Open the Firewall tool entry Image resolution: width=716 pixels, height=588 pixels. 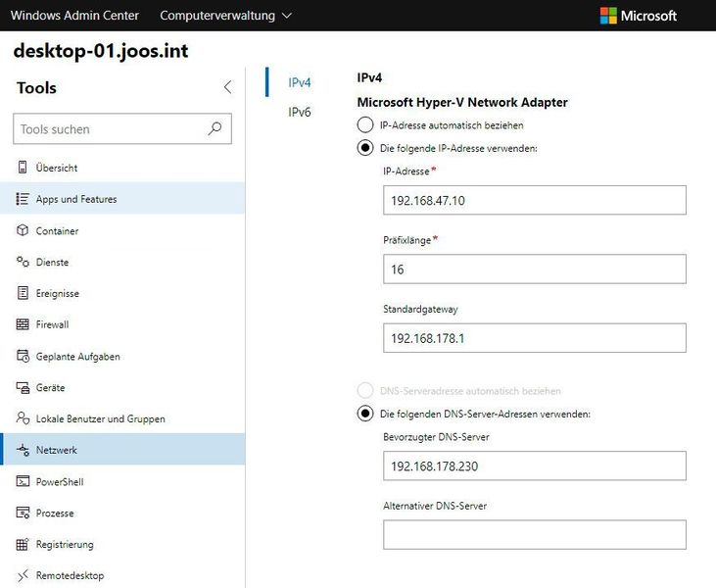(122, 324)
